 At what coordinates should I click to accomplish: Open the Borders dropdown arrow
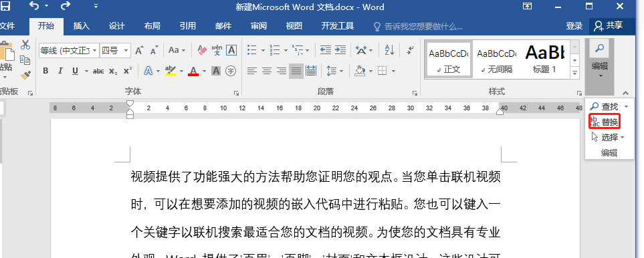pos(393,72)
